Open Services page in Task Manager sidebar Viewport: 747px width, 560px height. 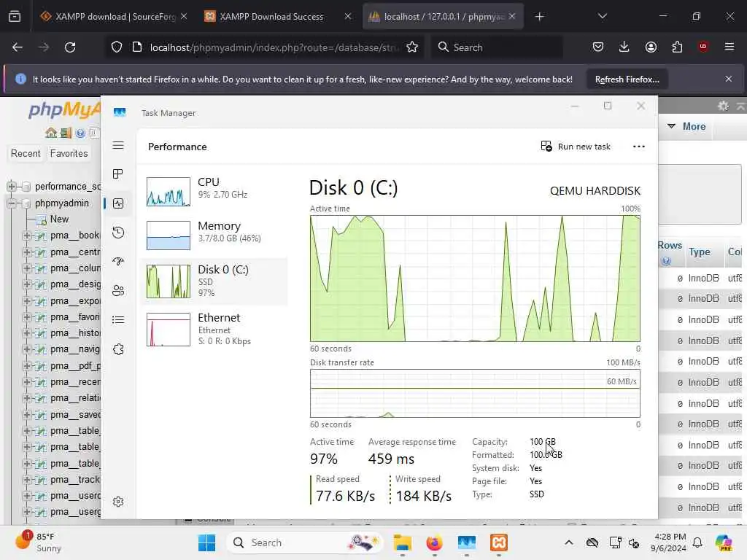pos(118,349)
